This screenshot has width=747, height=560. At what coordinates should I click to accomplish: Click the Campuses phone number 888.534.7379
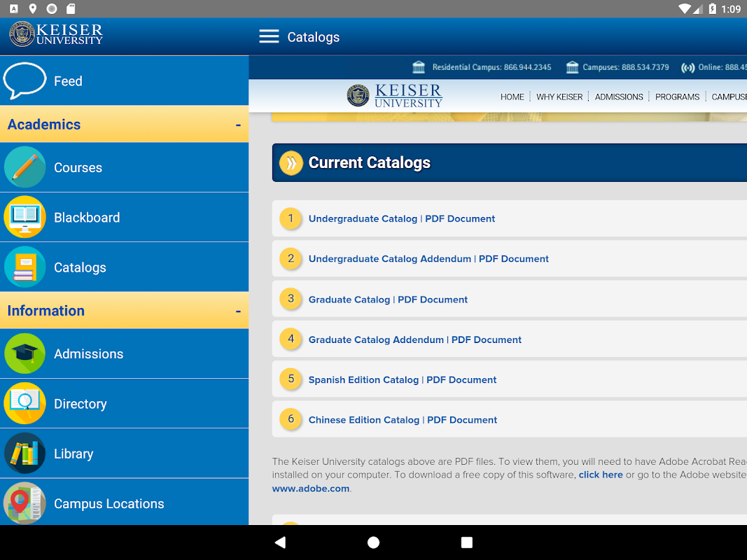pyautogui.click(x=645, y=67)
